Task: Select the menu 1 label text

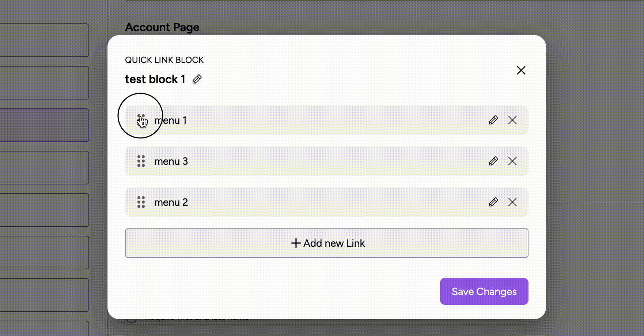Action: pos(171,120)
